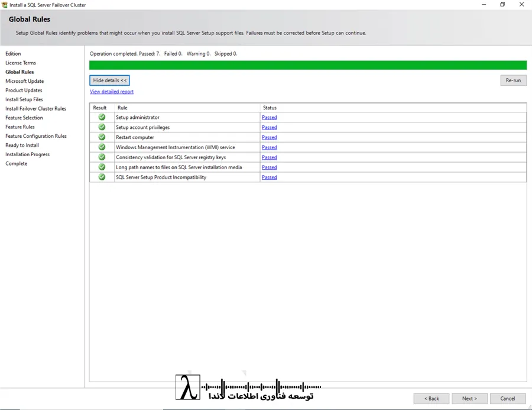Click Windows Management Instrumentation (WMI) service text
The image size is (532, 410).
pyautogui.click(x=175, y=147)
